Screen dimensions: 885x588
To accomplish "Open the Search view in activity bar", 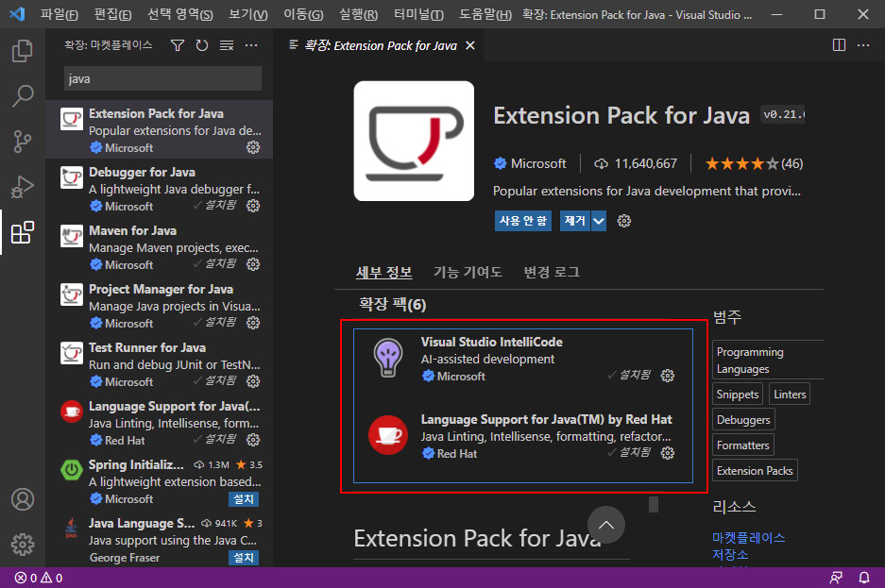I will pyautogui.click(x=23, y=96).
